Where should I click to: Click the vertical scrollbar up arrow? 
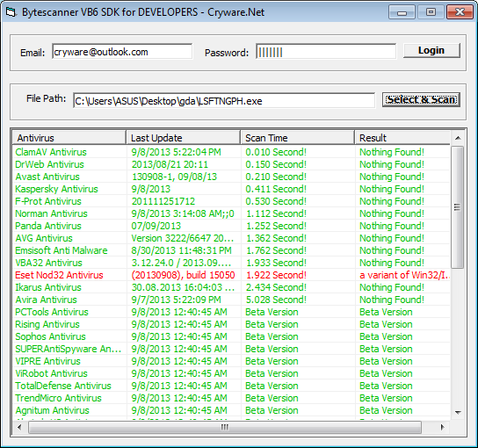click(x=458, y=138)
